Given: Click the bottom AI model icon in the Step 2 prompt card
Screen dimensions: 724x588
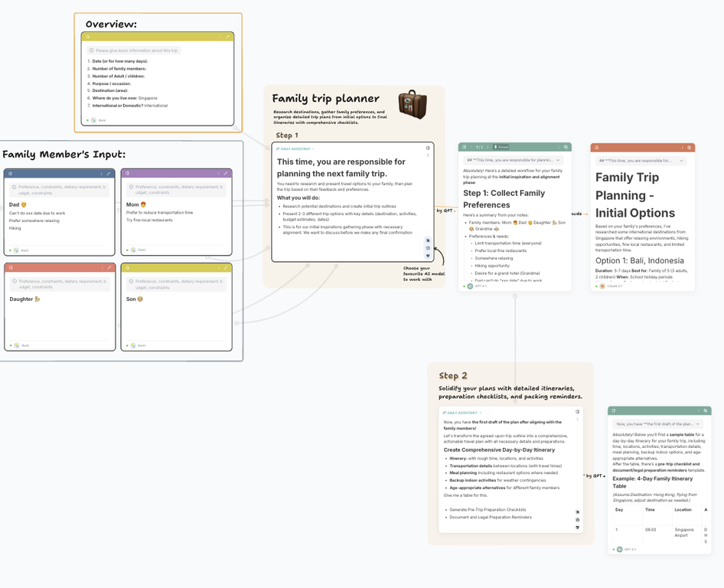Looking at the screenshot, I should [x=578, y=528].
